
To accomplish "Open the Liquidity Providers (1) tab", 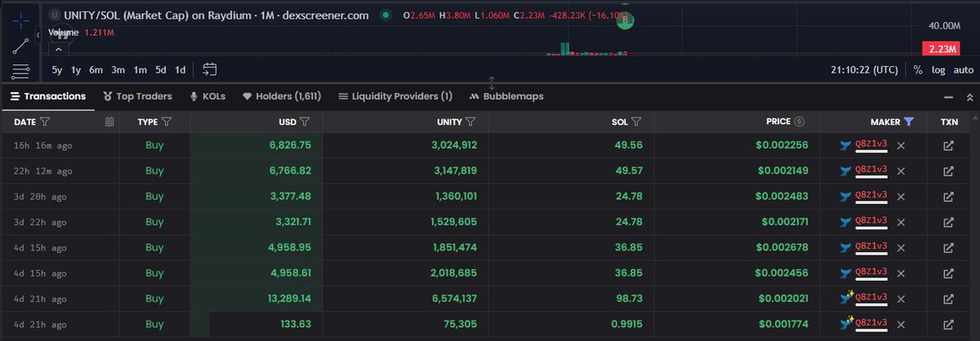I will pyautogui.click(x=395, y=96).
